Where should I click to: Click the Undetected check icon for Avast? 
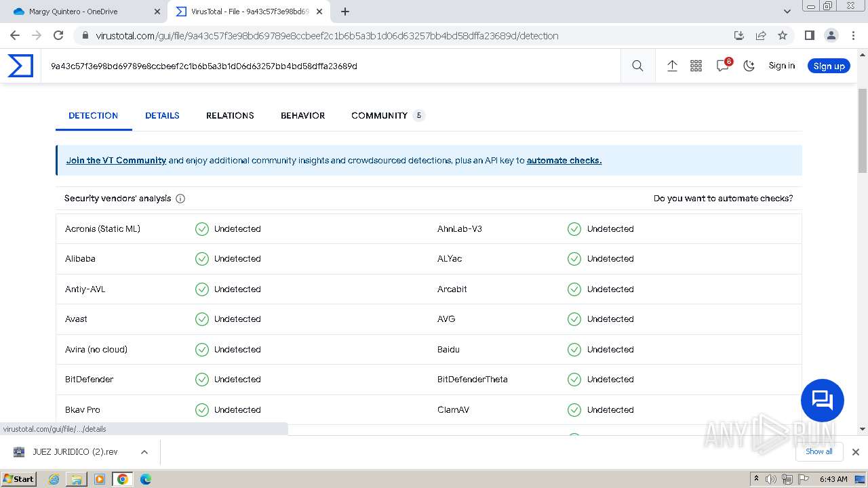202,319
